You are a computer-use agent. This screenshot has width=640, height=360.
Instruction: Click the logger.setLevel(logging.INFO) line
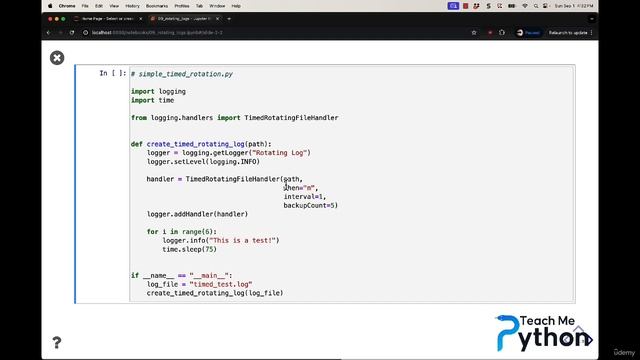[x=203, y=162]
